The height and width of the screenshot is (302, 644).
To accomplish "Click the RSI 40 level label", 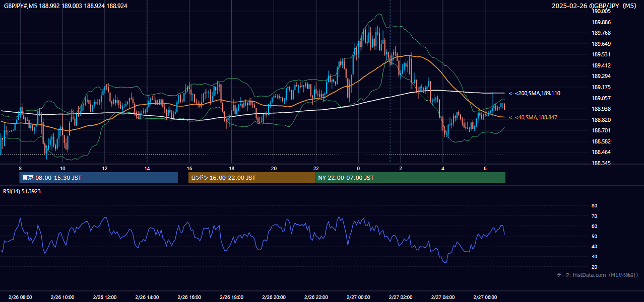I will coord(594,247).
